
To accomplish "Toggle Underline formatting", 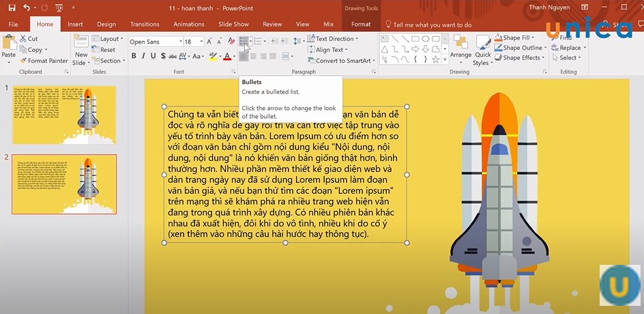I will pyautogui.click(x=153, y=56).
